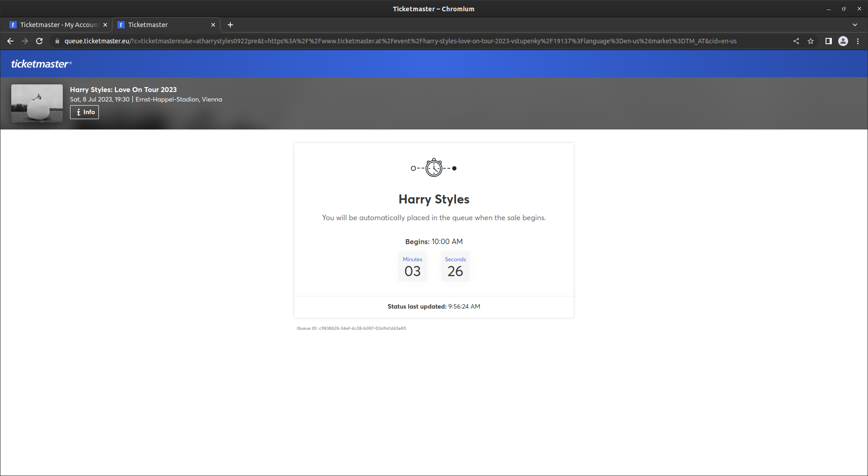This screenshot has height=476, width=868.
Task: Click the stopwatch queue progress icon
Action: (434, 168)
